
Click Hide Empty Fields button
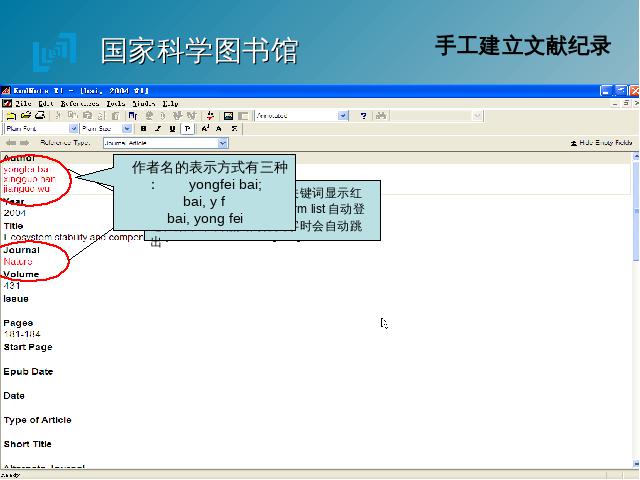click(601, 142)
